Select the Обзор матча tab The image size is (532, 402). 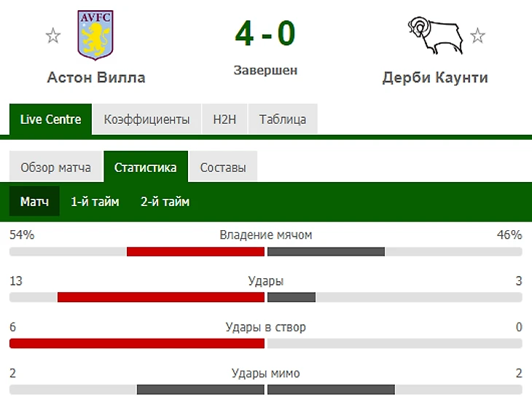click(56, 167)
